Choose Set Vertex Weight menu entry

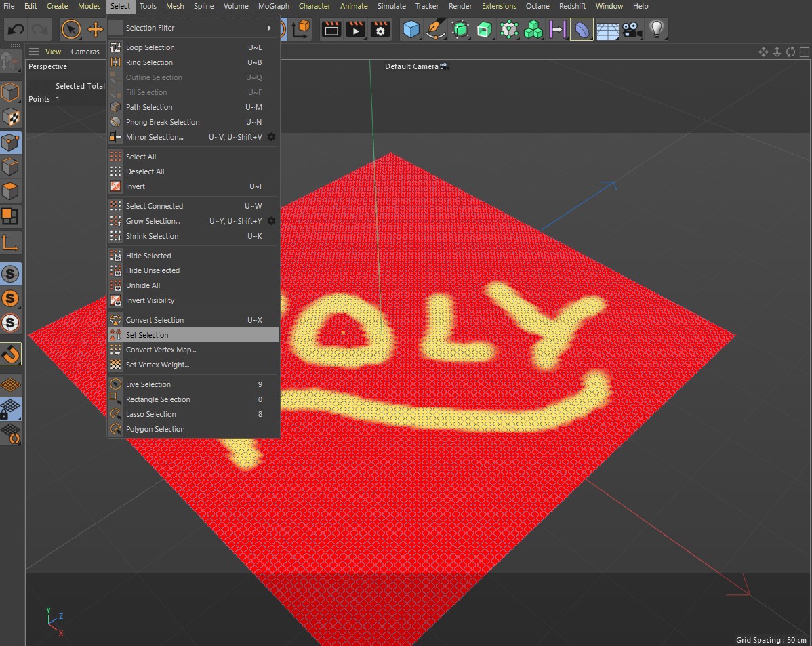pos(193,365)
